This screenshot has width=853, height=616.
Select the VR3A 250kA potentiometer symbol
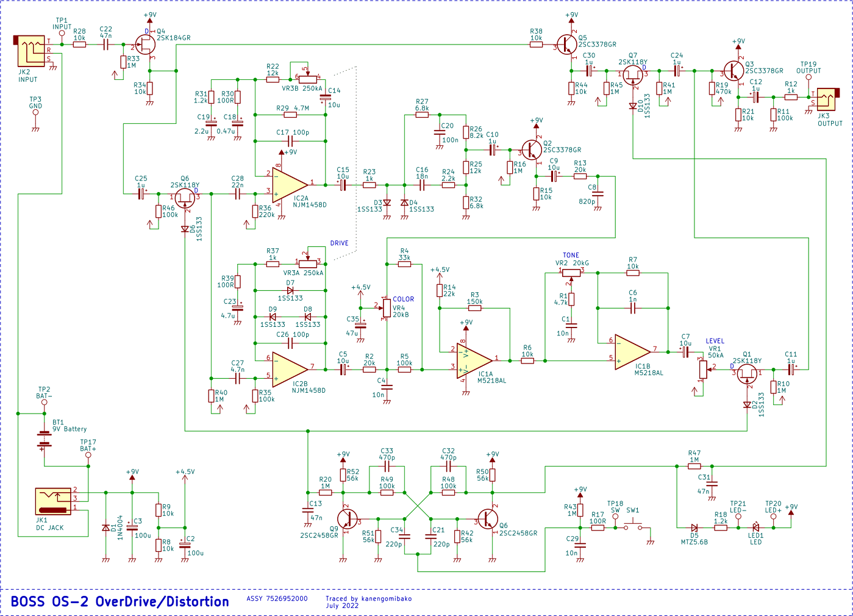pos(307,262)
